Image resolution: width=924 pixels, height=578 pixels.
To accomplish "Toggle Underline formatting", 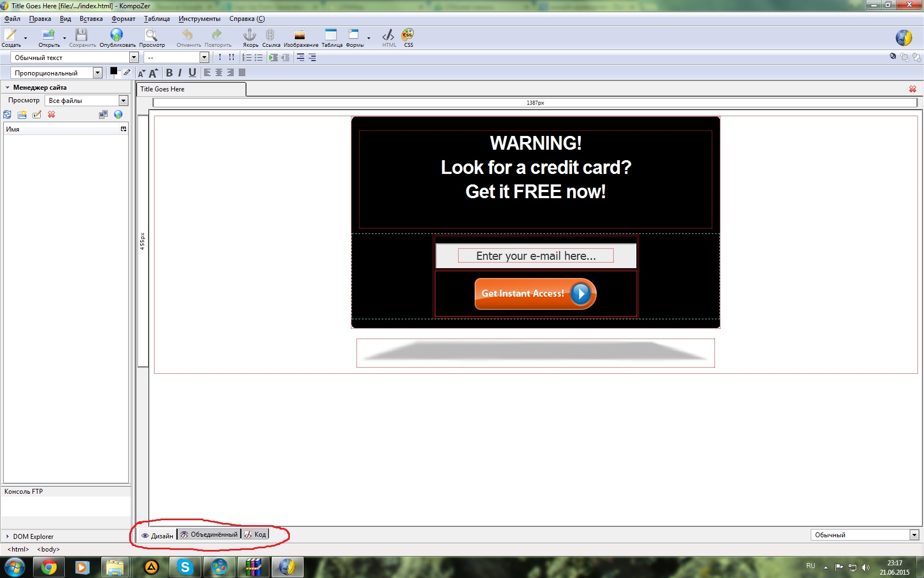I will pos(192,73).
